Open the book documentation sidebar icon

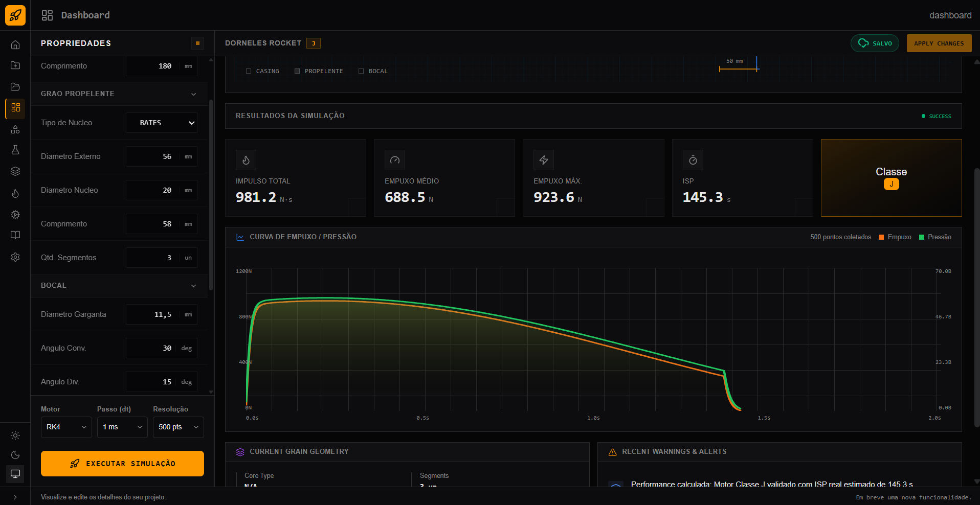15,235
